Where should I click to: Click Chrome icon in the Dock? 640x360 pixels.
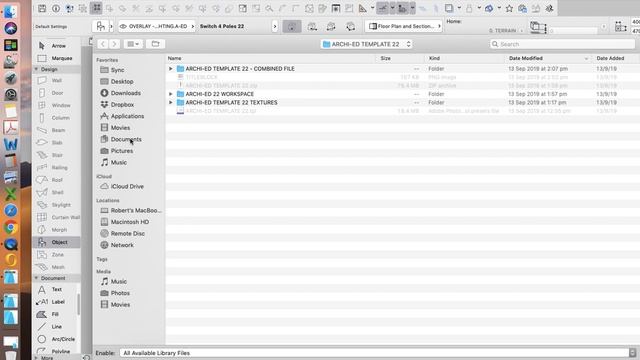coord(11,227)
